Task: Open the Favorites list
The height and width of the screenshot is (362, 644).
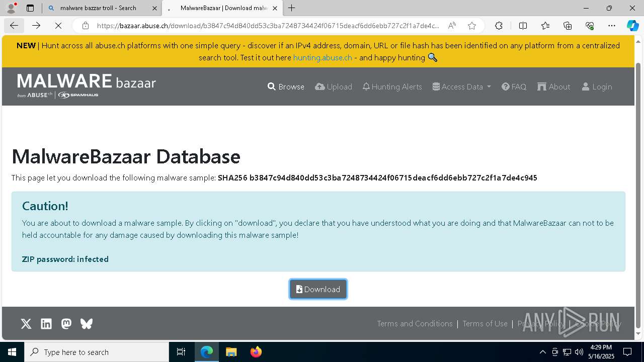Action: [x=545, y=26]
